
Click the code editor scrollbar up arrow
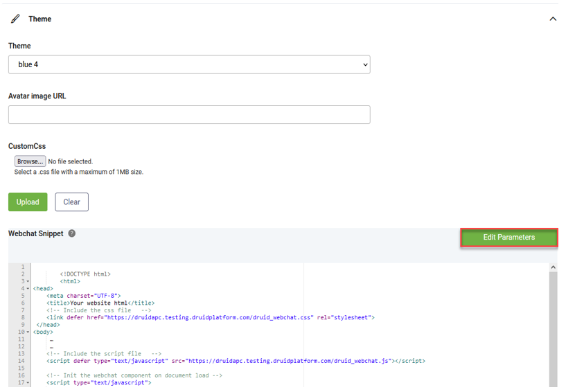tap(553, 267)
